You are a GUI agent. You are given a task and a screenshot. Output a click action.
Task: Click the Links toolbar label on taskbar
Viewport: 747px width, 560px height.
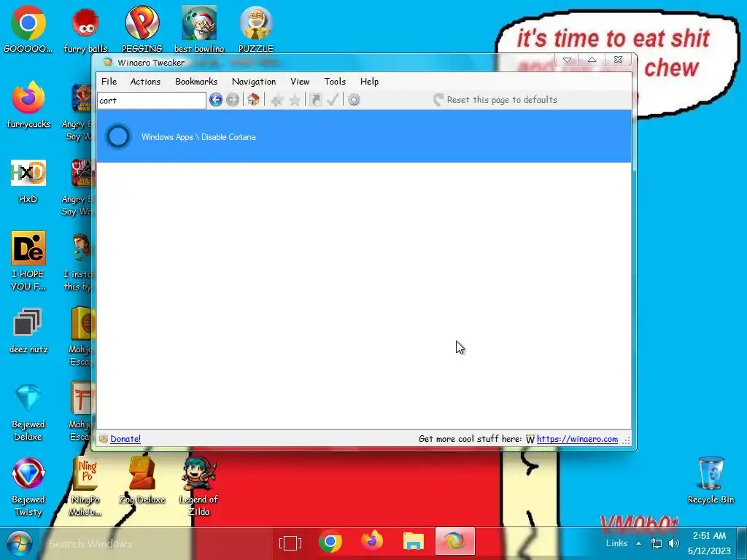click(616, 542)
